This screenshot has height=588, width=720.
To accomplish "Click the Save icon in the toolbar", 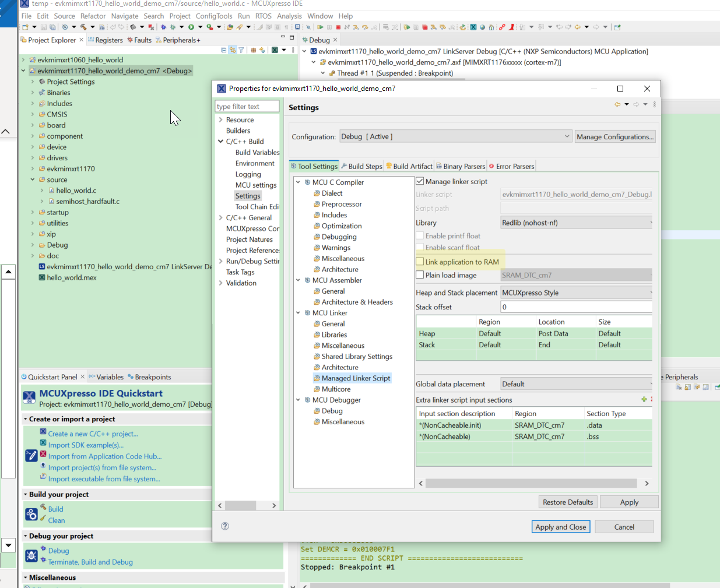I will 43,27.
